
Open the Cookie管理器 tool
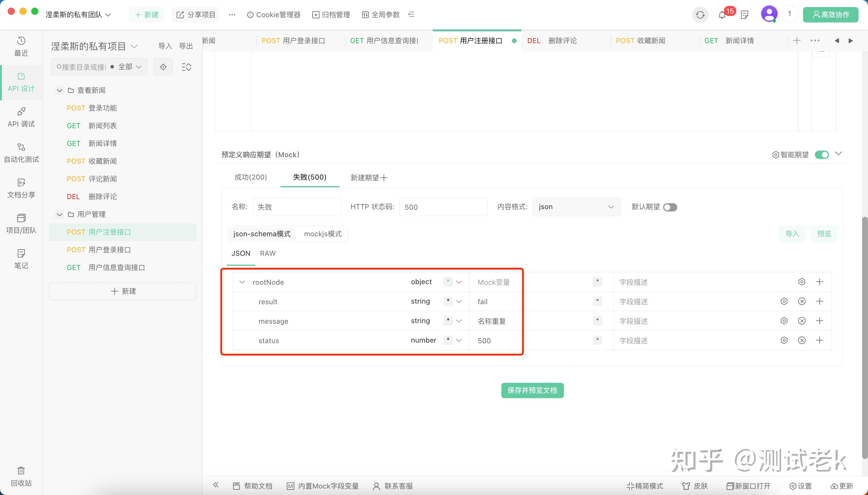274,14
